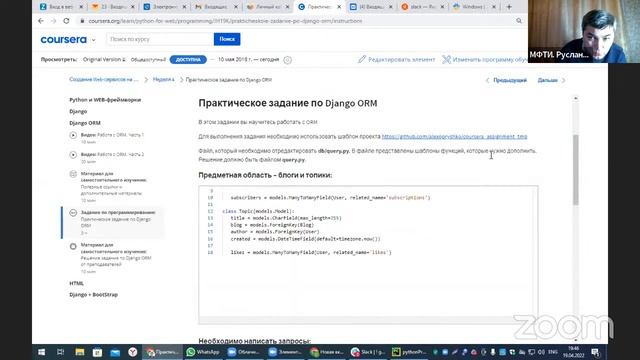
Task: Focus the course search input field
Action: click(x=160, y=39)
